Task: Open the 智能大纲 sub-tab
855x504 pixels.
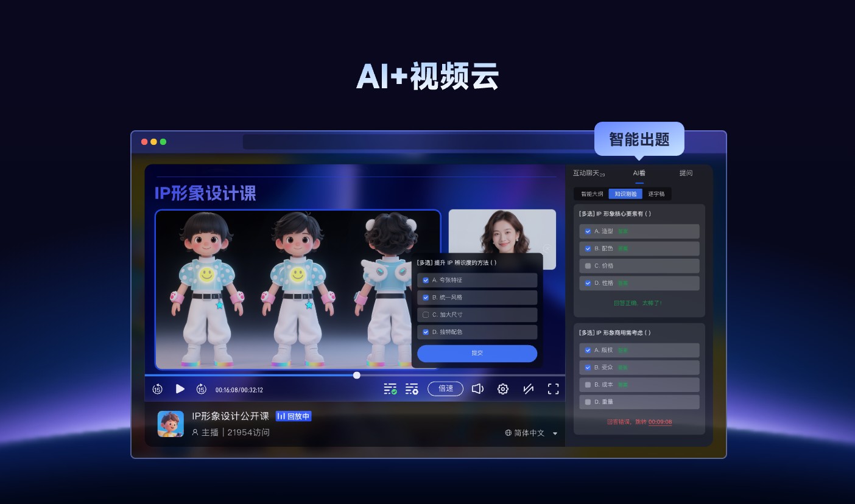Action: tap(592, 194)
